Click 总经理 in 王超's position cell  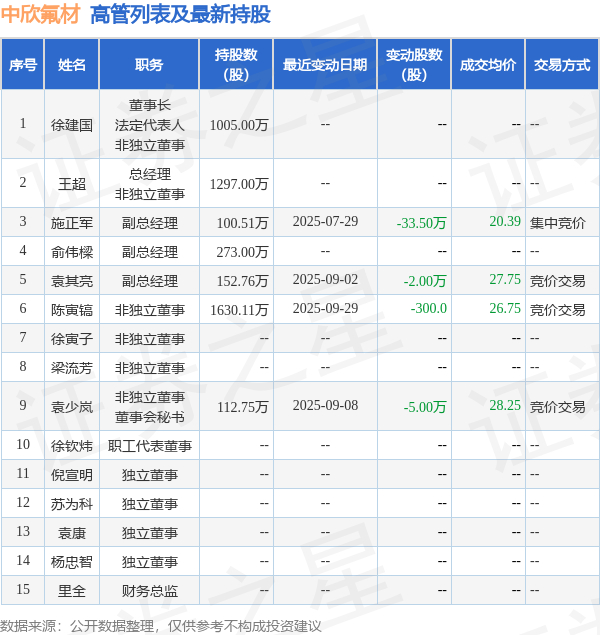tap(149, 174)
